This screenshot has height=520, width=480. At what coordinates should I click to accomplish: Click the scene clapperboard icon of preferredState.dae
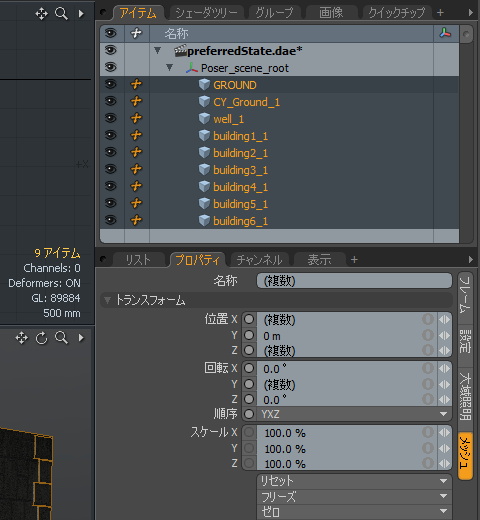[x=180, y=51]
